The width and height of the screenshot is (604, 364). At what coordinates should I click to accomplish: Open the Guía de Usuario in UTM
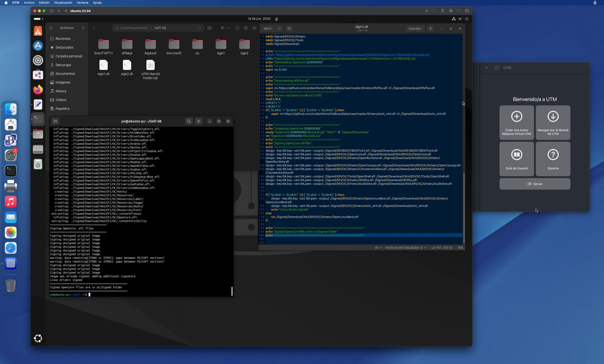click(x=516, y=159)
